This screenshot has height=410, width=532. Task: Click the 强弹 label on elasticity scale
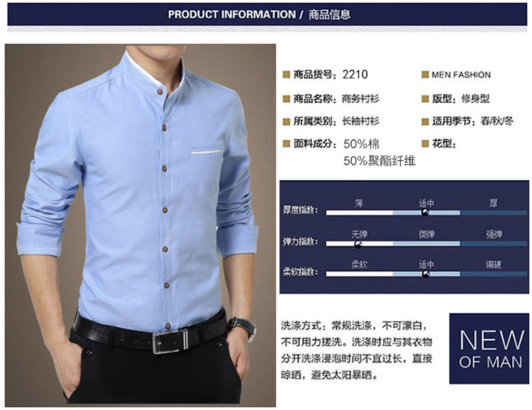pos(494,234)
